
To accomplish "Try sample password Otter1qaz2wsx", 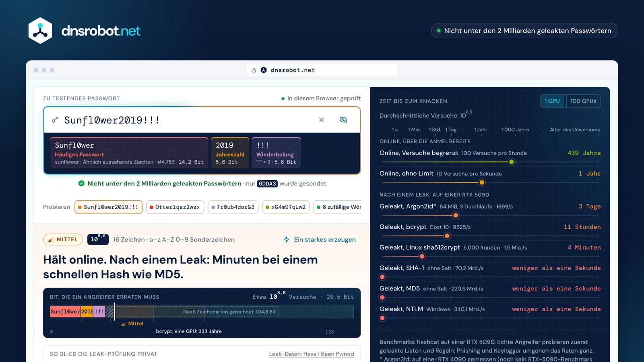I will pyautogui.click(x=175, y=207).
